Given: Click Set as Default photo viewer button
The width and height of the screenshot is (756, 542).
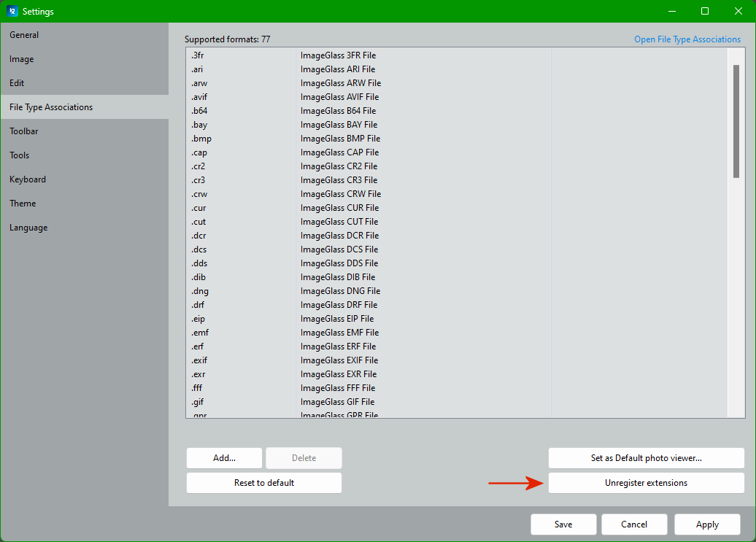Looking at the screenshot, I should pyautogui.click(x=646, y=457).
